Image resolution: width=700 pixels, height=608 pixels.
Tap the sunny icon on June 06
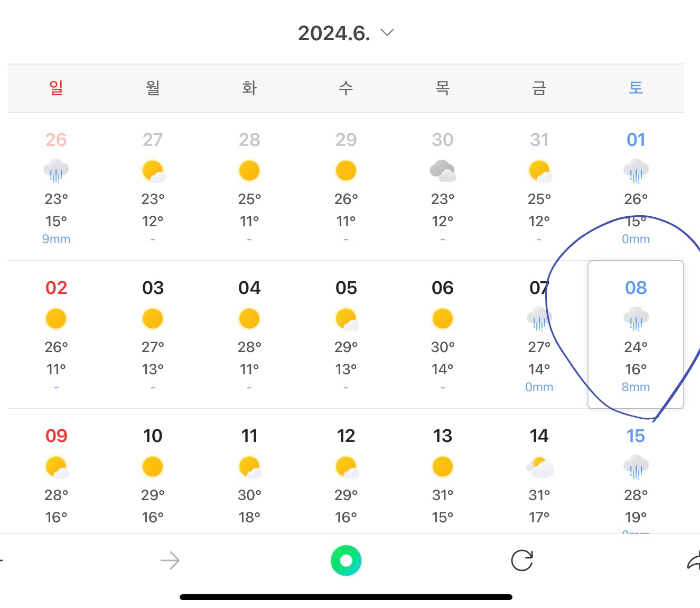point(442,319)
